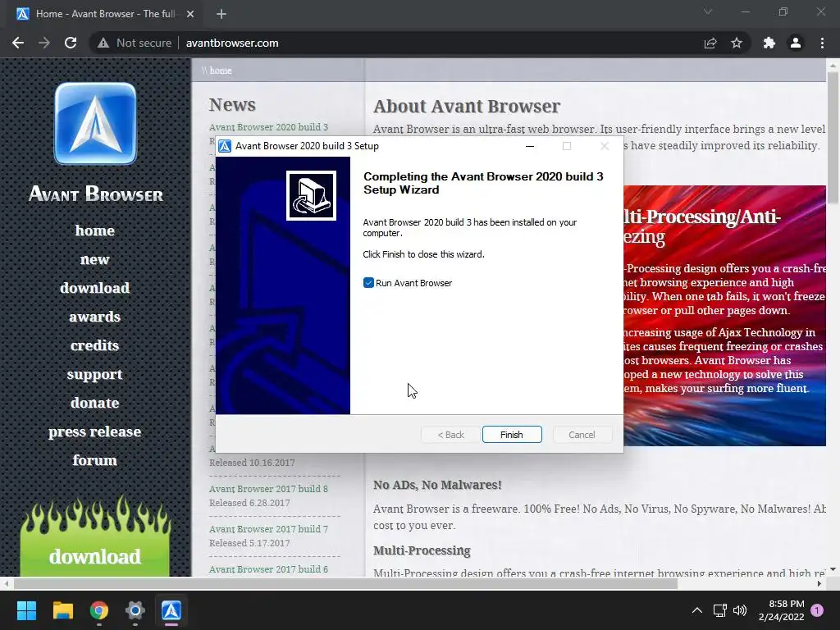Click the scroll-down arrow of page scrollbar
840x630 pixels.
point(833,569)
